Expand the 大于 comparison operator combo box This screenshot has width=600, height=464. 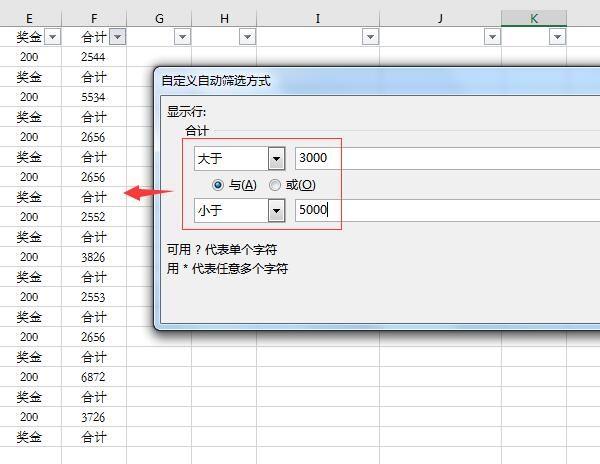point(276,158)
